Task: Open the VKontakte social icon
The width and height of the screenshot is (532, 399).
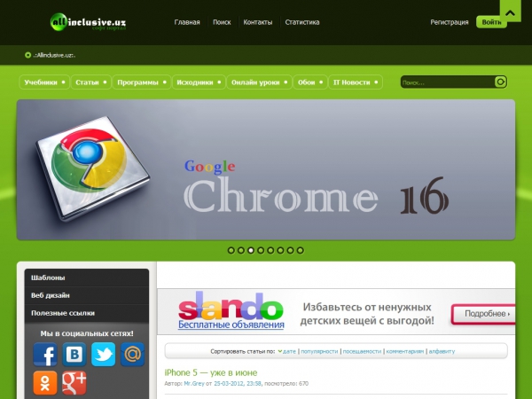Action: click(74, 355)
